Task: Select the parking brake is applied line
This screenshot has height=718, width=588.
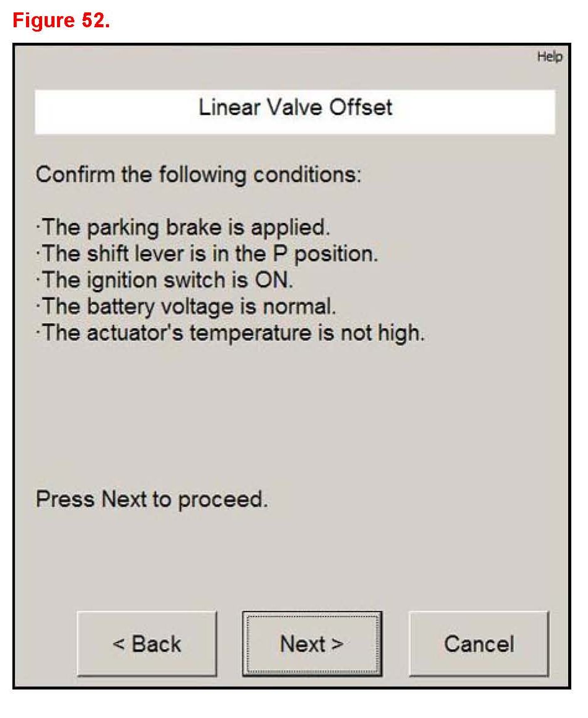Action: click(x=183, y=227)
